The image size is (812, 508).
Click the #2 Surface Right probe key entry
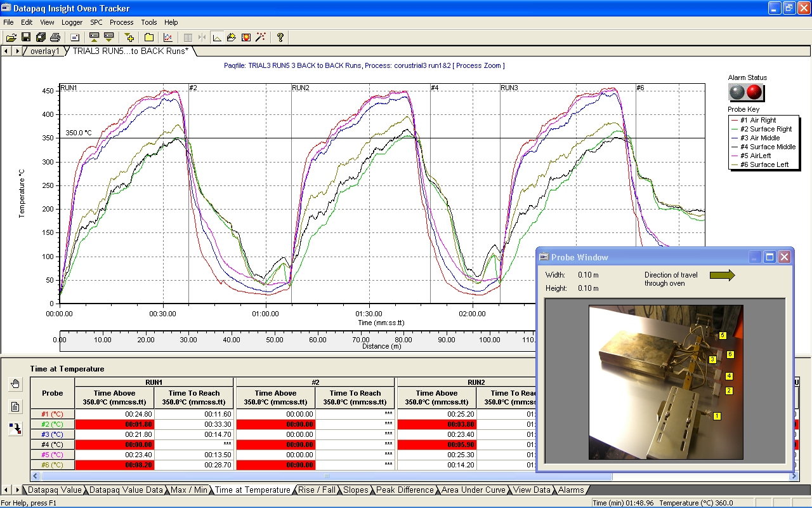[x=766, y=129]
